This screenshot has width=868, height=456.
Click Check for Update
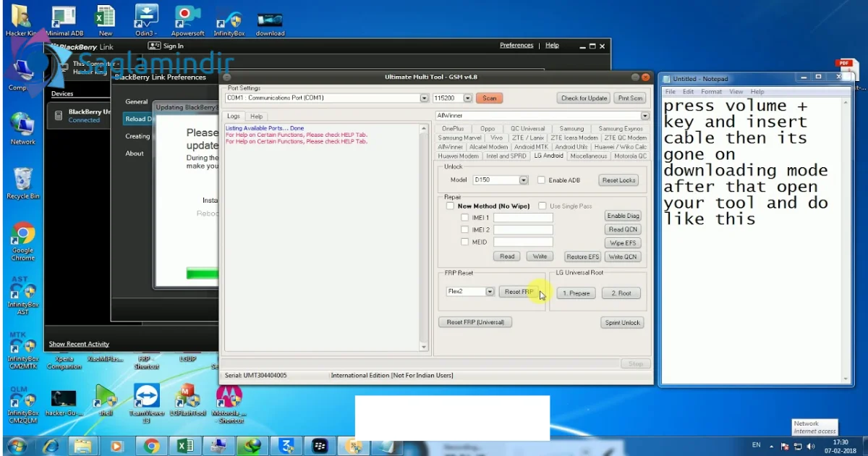click(x=584, y=98)
